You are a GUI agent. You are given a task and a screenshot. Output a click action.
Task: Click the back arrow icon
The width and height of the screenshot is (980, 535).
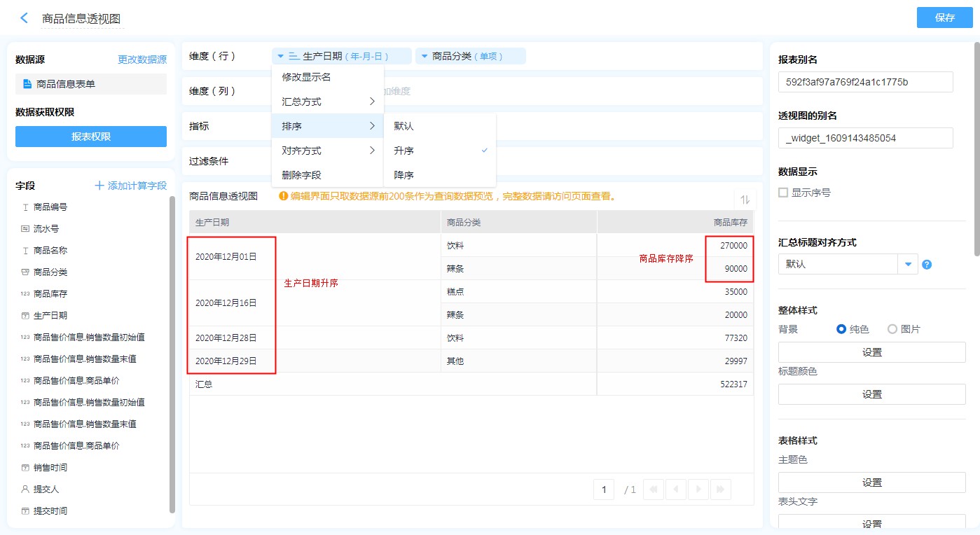[x=25, y=18]
